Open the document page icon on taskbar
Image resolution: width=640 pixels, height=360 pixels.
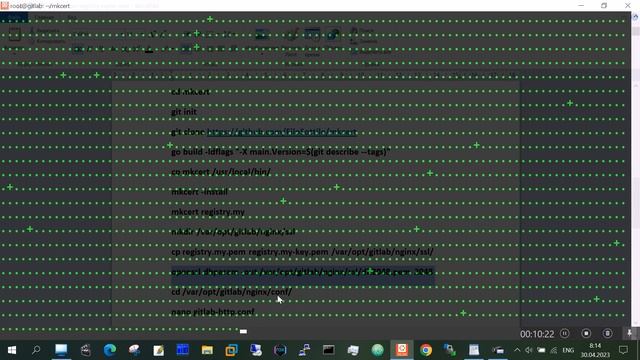point(474,350)
